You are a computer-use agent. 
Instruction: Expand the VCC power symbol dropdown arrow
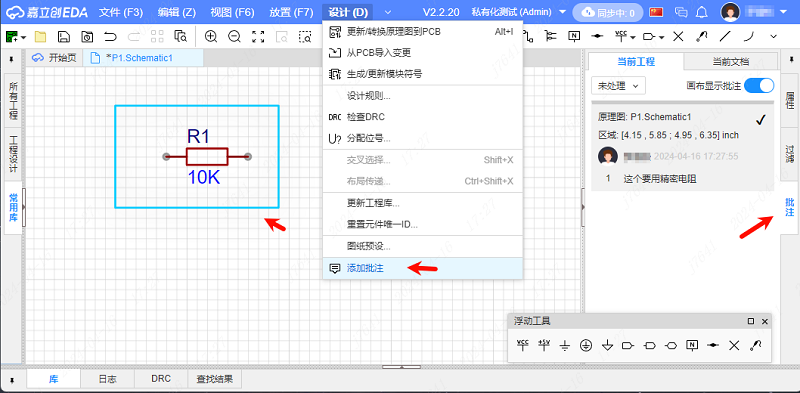point(633,37)
